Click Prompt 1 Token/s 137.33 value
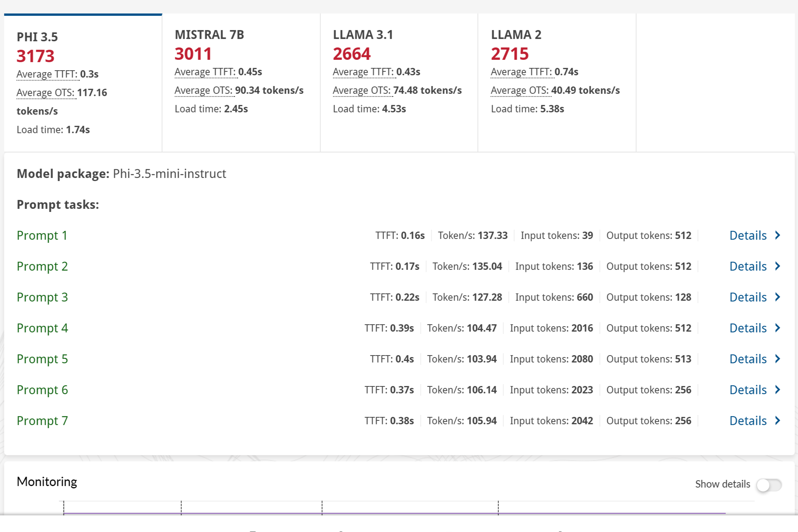Screen dimensions: 798x532 coord(493,236)
